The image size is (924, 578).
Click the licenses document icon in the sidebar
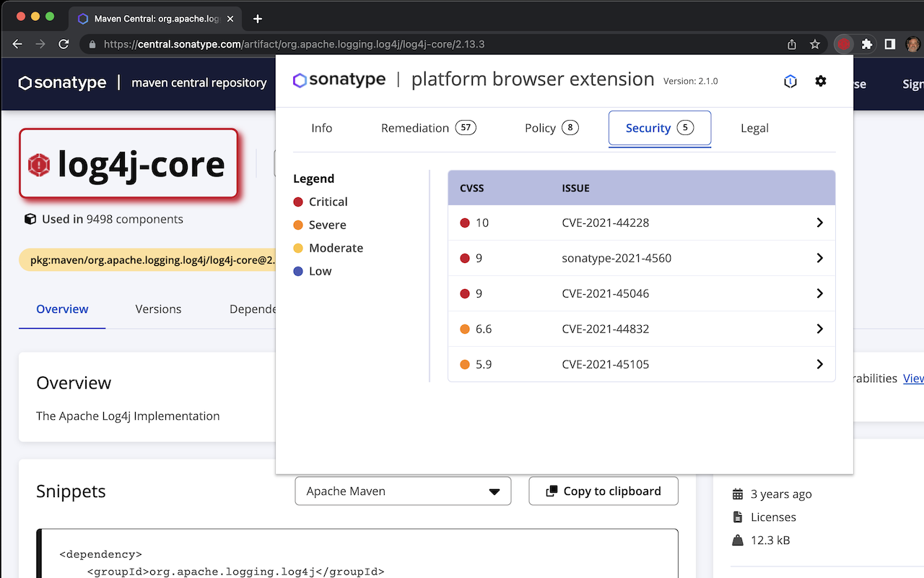click(738, 517)
